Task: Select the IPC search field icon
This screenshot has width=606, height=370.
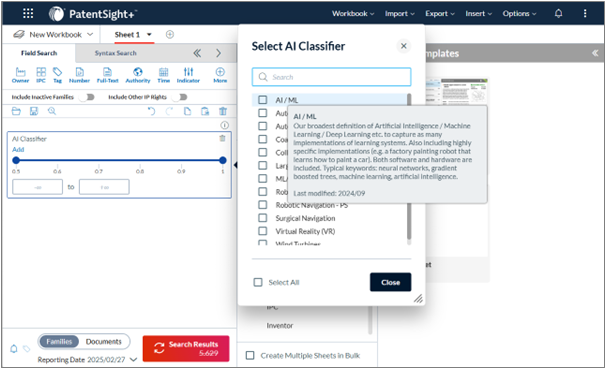Action: click(x=41, y=75)
